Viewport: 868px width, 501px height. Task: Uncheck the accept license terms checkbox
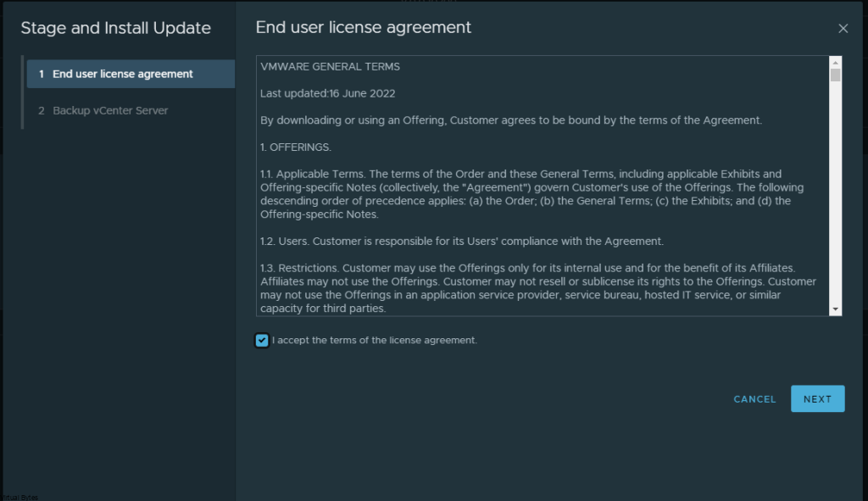(262, 341)
